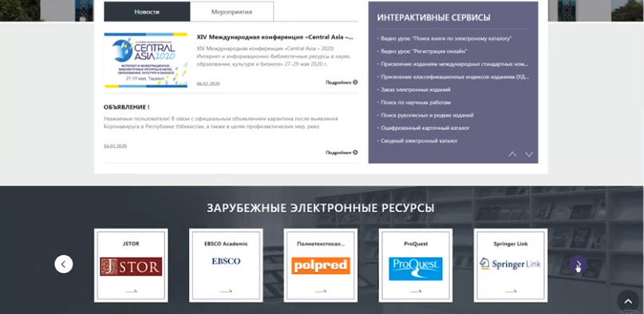The height and width of the screenshot is (314, 644).
Task: Open the Springer Link logo
Action: [x=511, y=264]
